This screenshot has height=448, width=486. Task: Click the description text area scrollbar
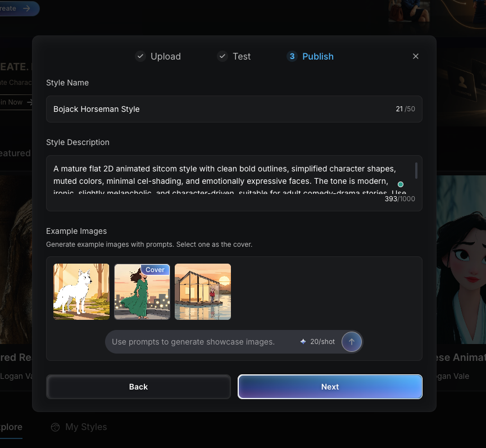point(416,170)
